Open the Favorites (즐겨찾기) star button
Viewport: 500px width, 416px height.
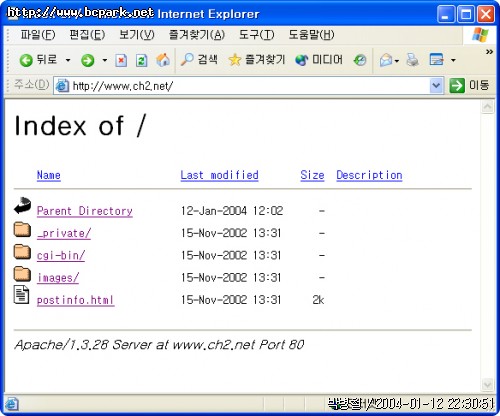256,60
